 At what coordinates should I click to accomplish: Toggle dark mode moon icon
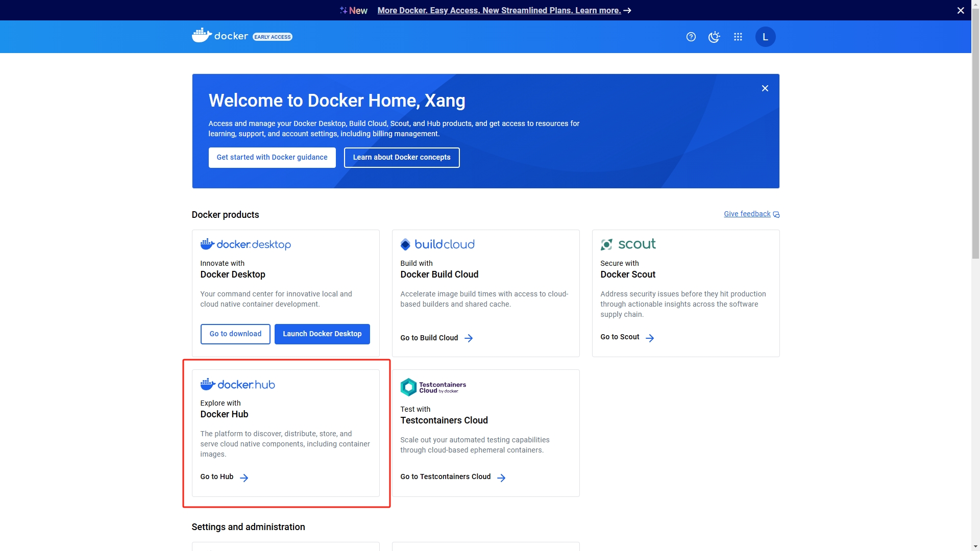tap(714, 37)
